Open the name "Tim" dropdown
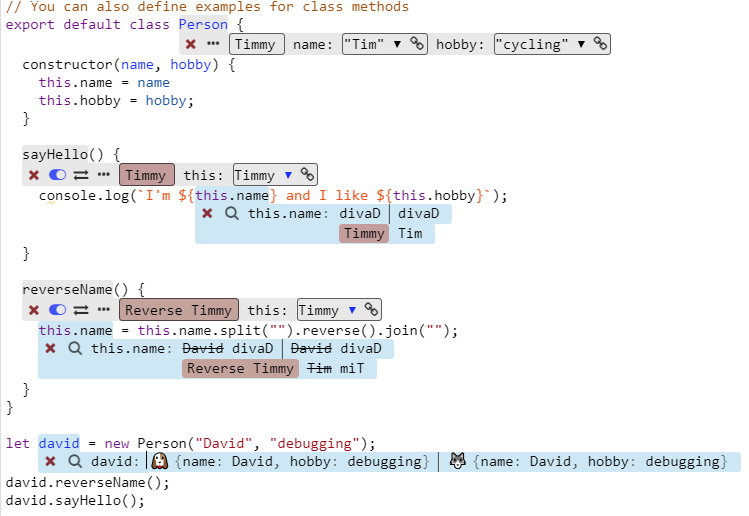Viewport: 749px width, 516px height. click(398, 44)
